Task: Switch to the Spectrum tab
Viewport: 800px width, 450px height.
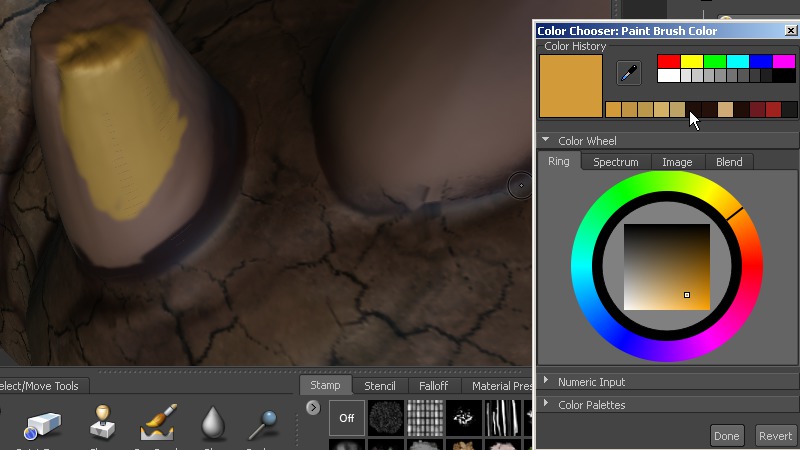Action: click(615, 162)
